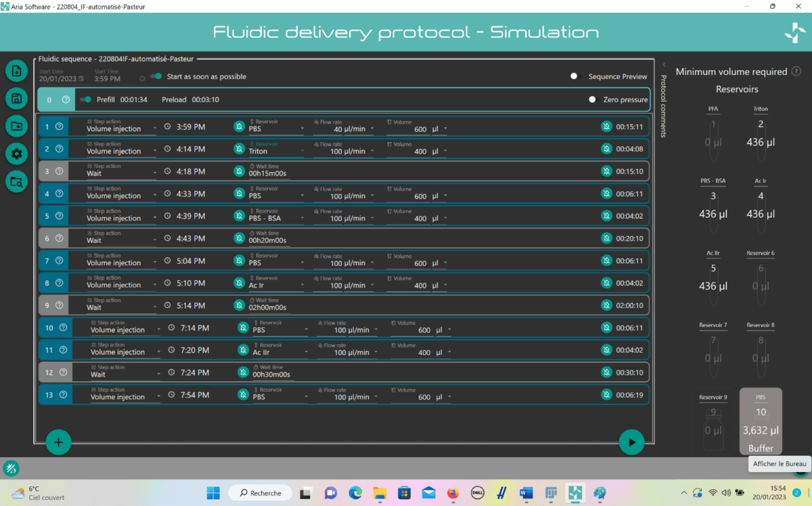The image size is (812, 506).
Task: Turn on the Sequence Preview toggle
Action: click(x=576, y=76)
